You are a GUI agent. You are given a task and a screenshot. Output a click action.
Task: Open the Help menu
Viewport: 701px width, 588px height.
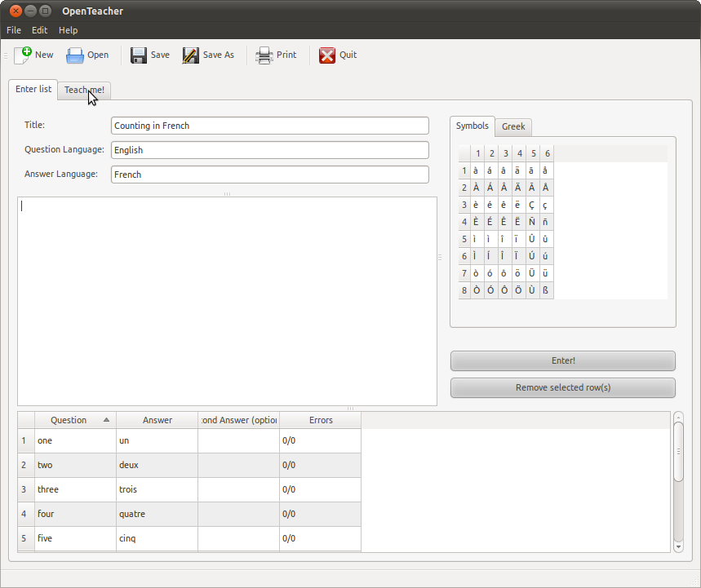point(69,30)
